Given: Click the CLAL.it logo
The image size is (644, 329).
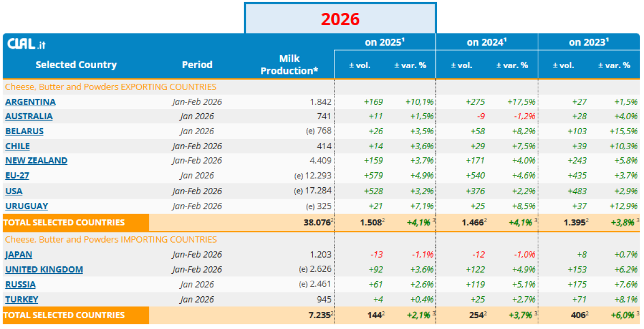Looking at the screenshot, I should 26,45.
